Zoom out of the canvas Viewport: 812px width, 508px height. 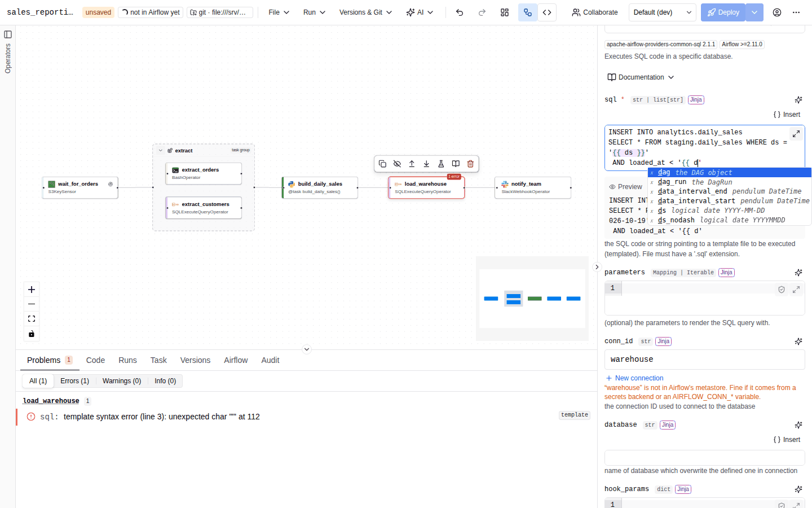(32, 304)
